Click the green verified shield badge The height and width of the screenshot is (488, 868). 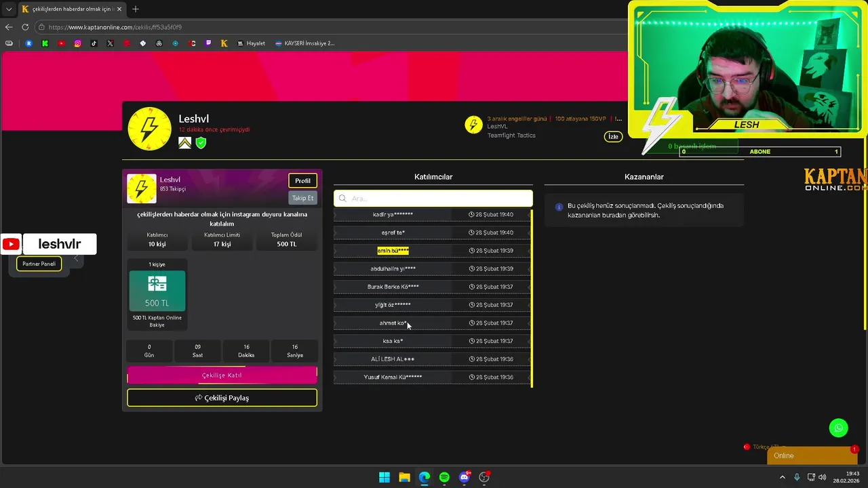201,143
